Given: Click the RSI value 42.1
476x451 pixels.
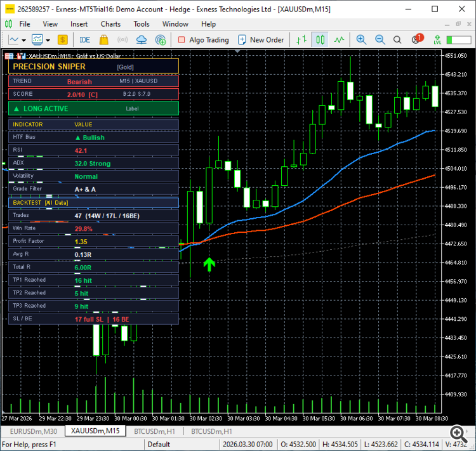Looking at the screenshot, I should point(81,150).
